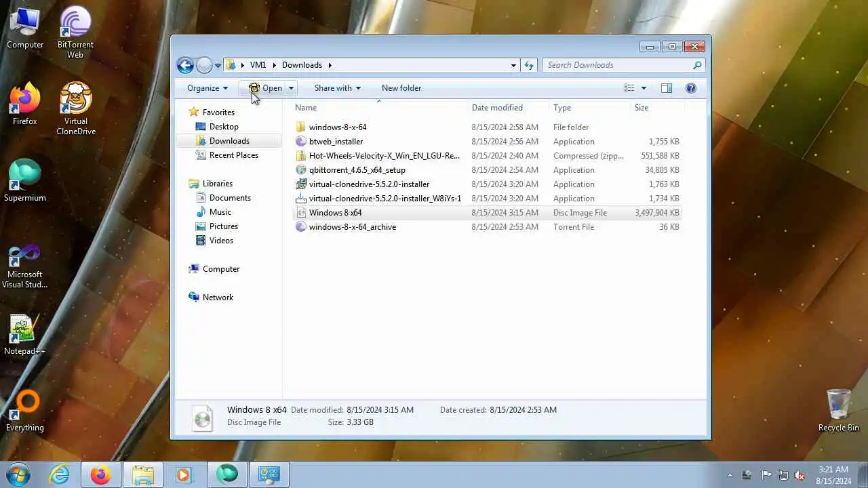The image size is (868, 488).
Task: Open control panel taskbar item
Action: 269,474
